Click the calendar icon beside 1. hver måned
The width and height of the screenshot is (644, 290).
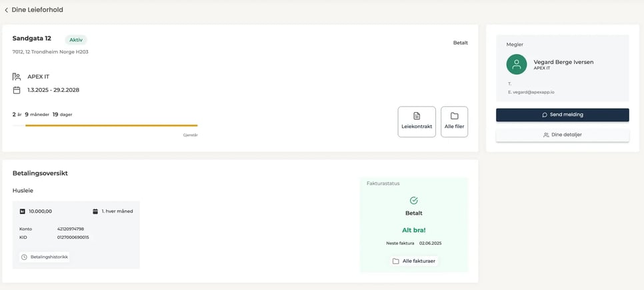click(95, 211)
